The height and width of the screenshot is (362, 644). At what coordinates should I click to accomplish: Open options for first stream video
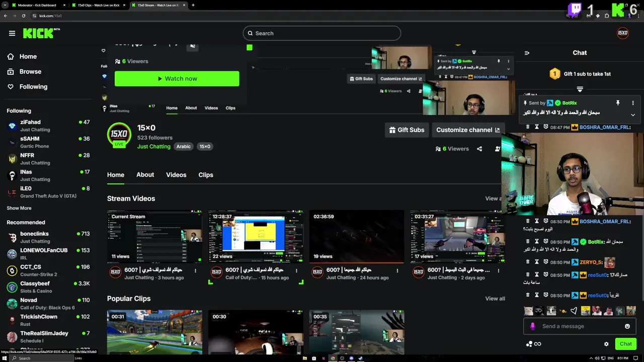pos(195,270)
